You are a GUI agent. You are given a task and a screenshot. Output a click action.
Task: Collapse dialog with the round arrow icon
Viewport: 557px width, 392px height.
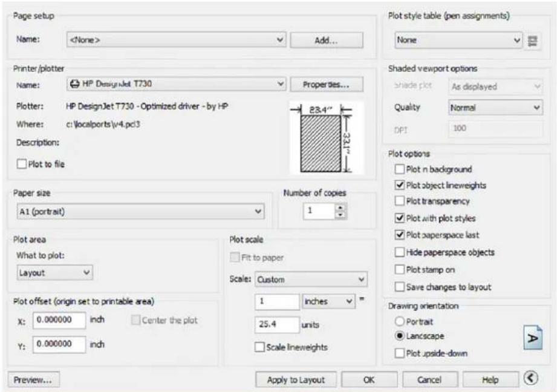coord(531,378)
